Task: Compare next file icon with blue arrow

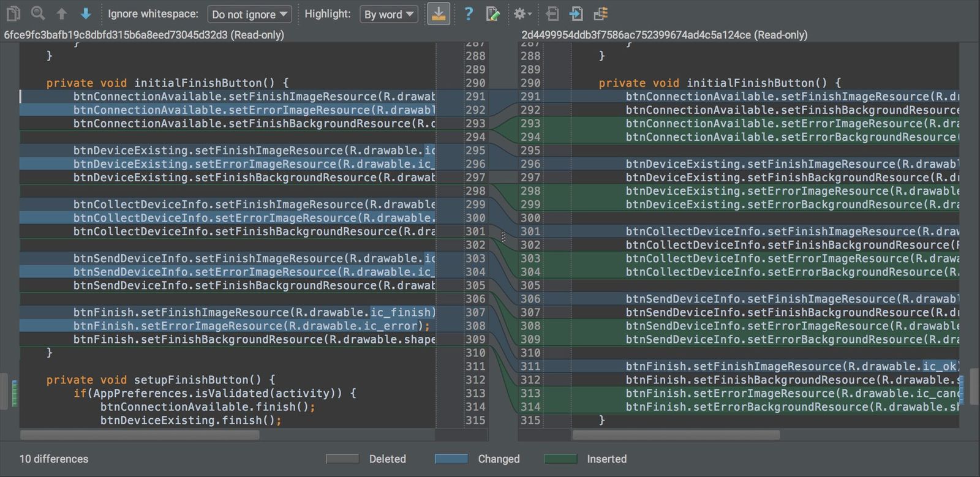Action: point(576,13)
